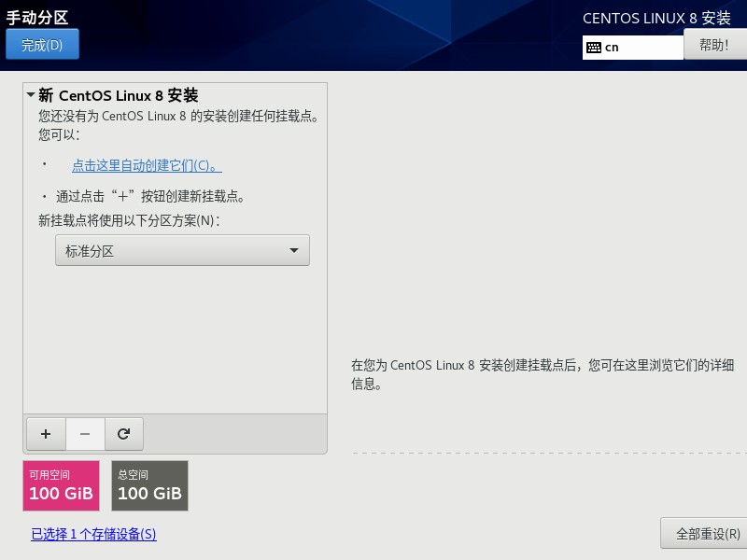The image size is (747, 560).
Task: Click the 可用空间 100 GiB box
Action: coord(61,485)
